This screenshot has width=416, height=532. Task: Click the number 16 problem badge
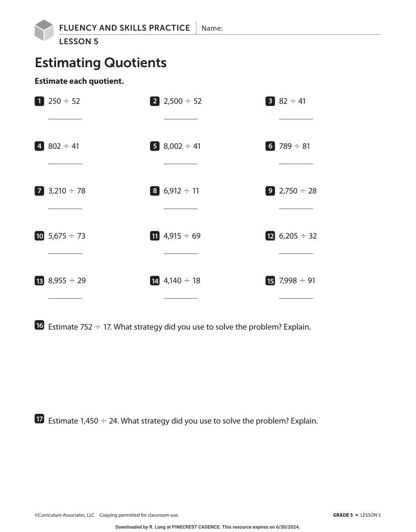pos(39,325)
